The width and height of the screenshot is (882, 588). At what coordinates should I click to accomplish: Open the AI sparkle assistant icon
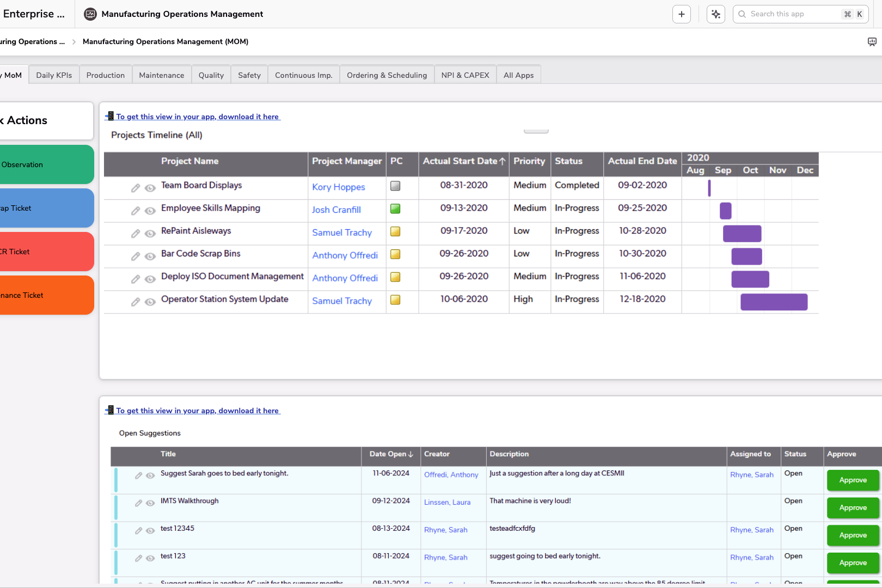coord(715,14)
